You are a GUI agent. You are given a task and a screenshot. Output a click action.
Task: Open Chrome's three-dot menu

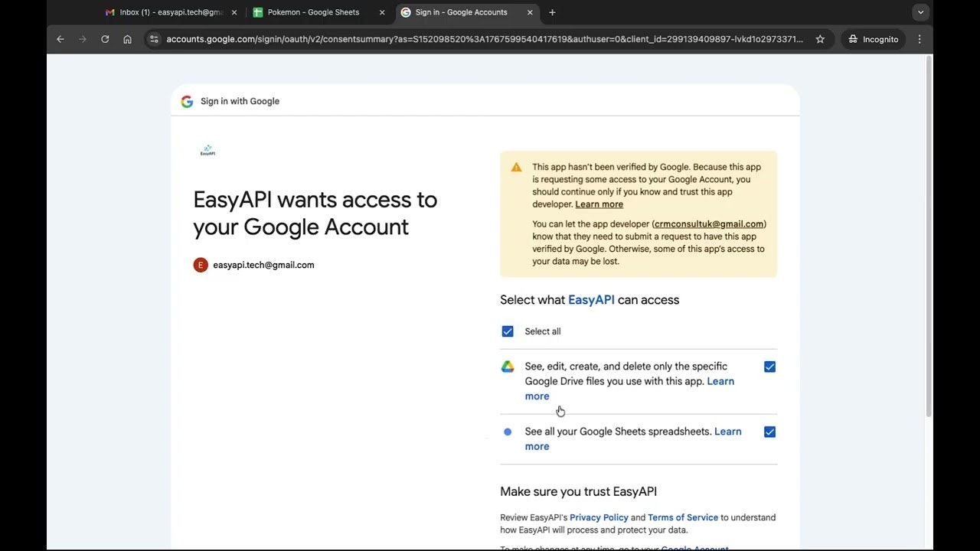(919, 39)
